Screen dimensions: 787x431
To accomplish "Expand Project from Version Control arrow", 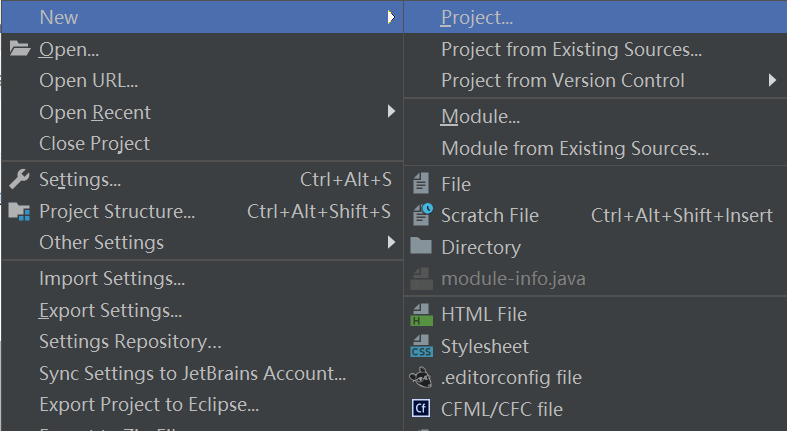I will point(773,80).
